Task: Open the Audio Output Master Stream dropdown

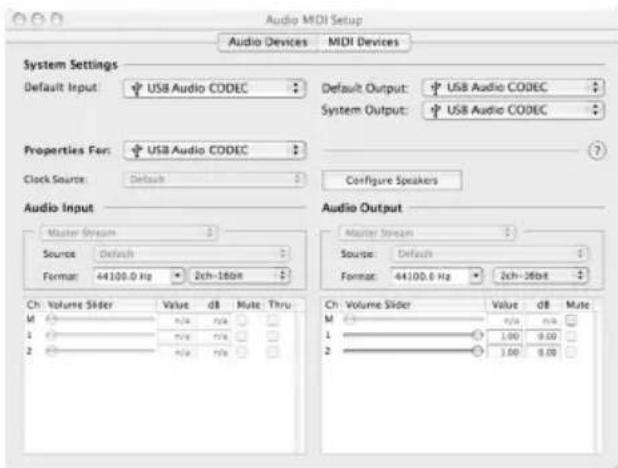Action: point(426,233)
